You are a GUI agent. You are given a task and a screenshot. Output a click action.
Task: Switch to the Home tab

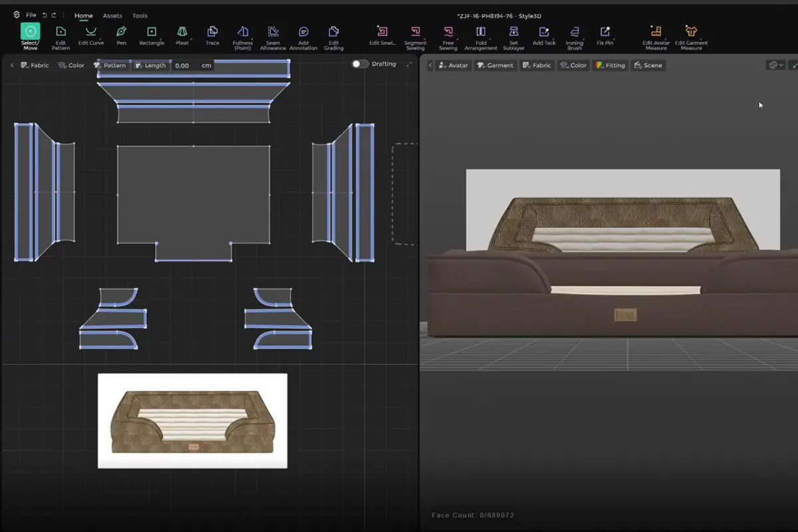(x=84, y=15)
